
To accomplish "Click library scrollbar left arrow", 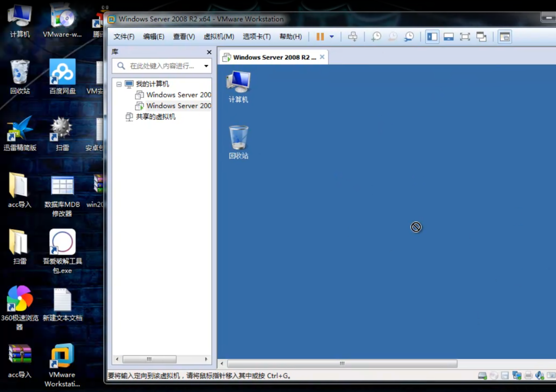I will tap(117, 359).
